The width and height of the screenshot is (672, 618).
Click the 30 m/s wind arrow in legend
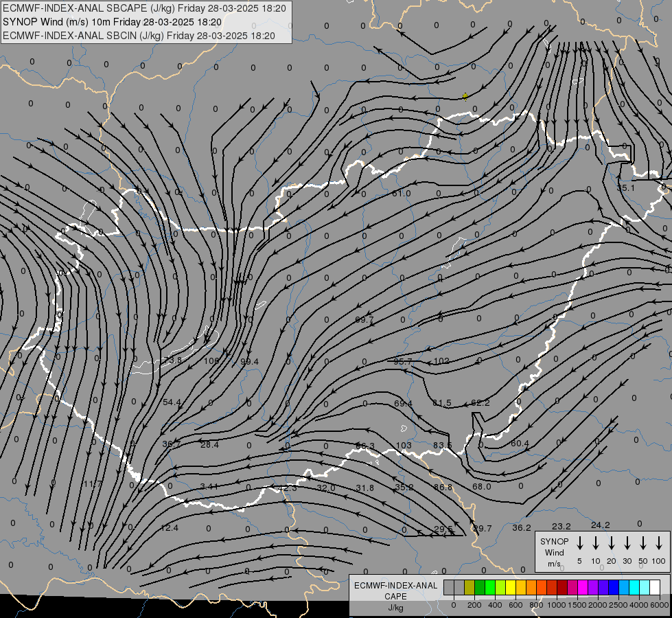(627, 543)
